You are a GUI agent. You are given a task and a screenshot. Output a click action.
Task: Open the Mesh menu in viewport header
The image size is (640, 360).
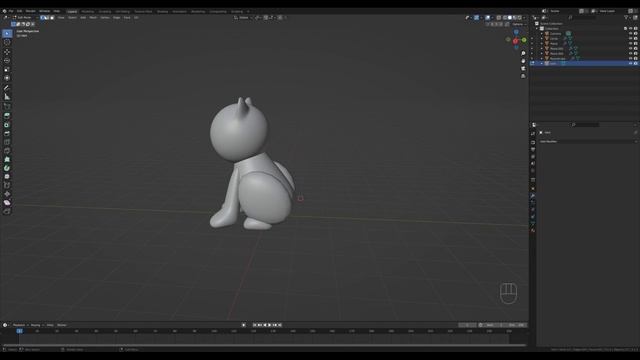click(93, 18)
